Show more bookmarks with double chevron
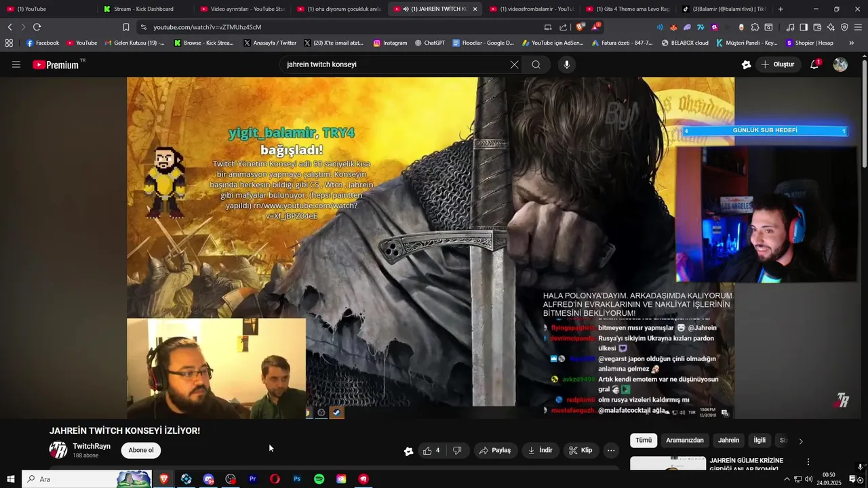868x488 pixels. click(x=852, y=43)
